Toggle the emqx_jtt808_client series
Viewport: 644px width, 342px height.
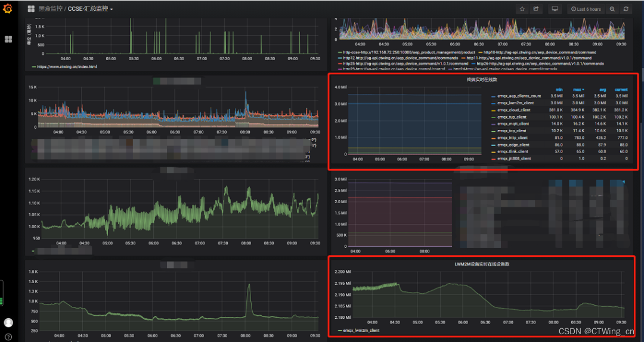514,158
